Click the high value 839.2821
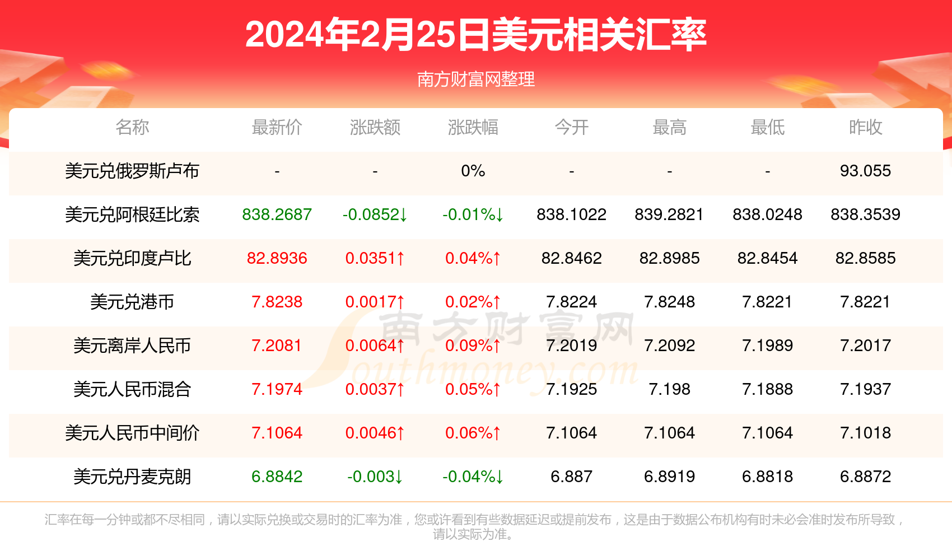The width and height of the screenshot is (952, 560). click(670, 215)
